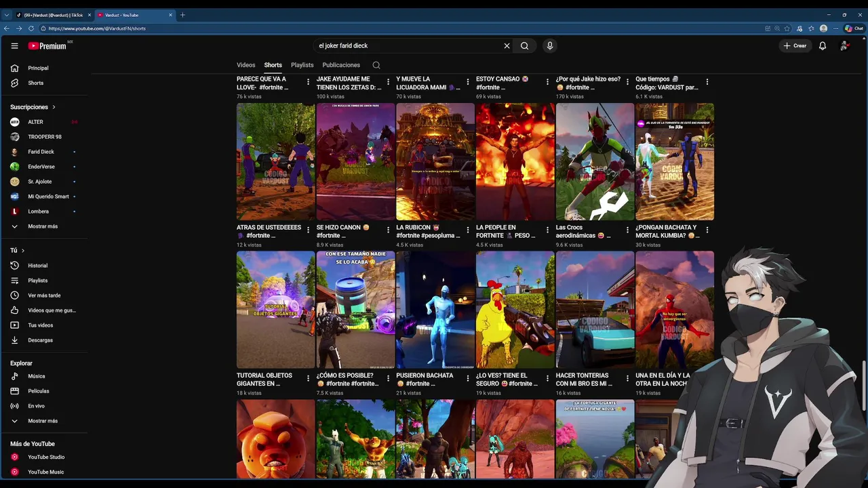Open the ¿CÓMO ES POSIBLE? title
This screenshot has height=488, width=868.
pyautogui.click(x=347, y=380)
